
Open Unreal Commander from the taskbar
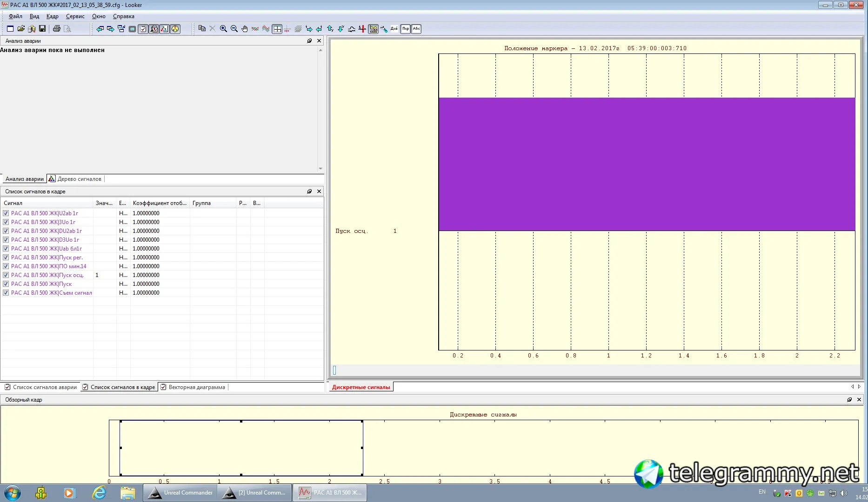pyautogui.click(x=180, y=493)
